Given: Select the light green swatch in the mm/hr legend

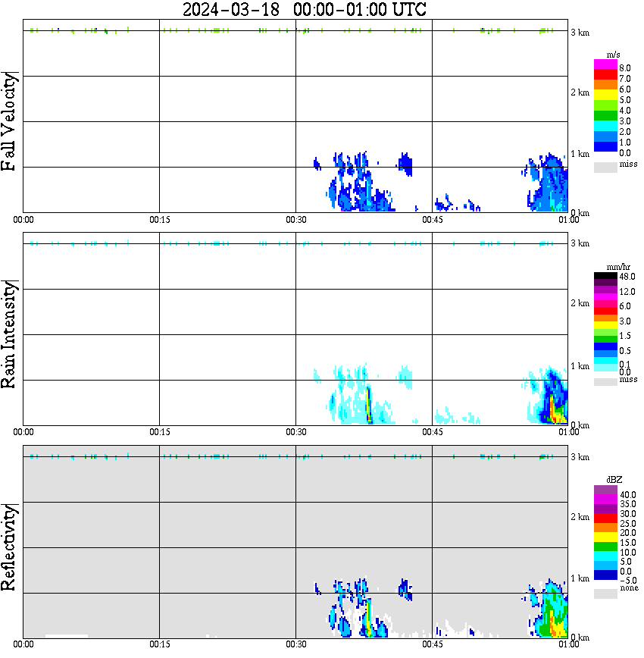Looking at the screenshot, I should click(x=606, y=332).
